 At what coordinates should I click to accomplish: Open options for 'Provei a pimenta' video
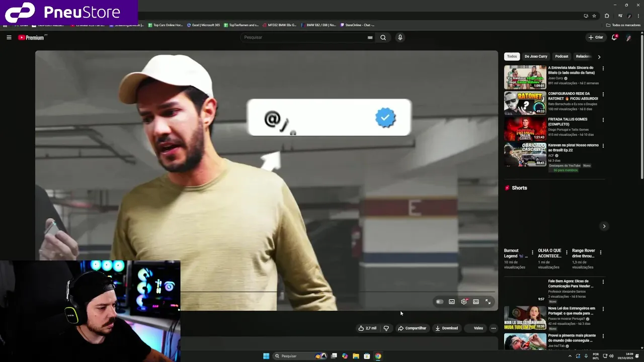coord(603,336)
